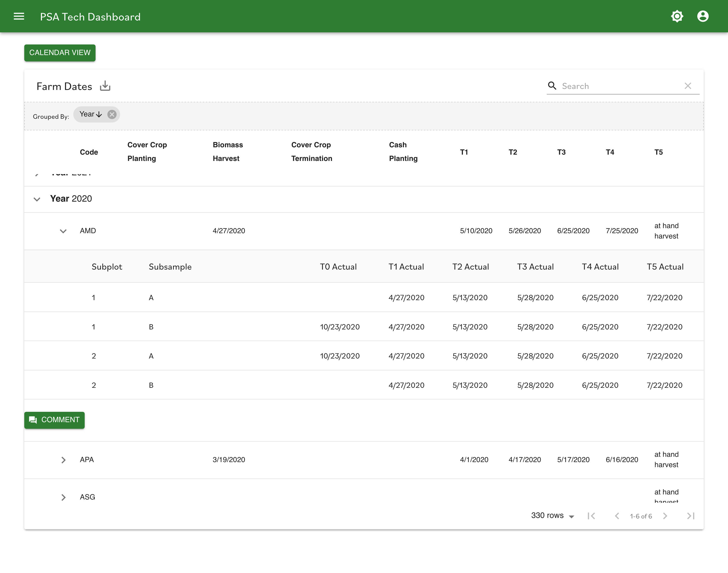Add a comment with the Comment button
728x573 pixels.
[x=54, y=420]
